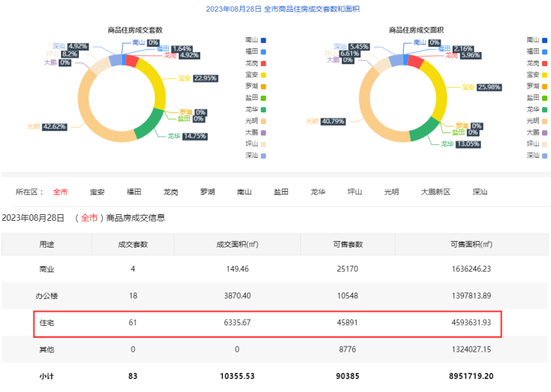Screen dimensions: 551x392
Task: Click the page title dated 2023年08月28日
Action: (275, 9)
